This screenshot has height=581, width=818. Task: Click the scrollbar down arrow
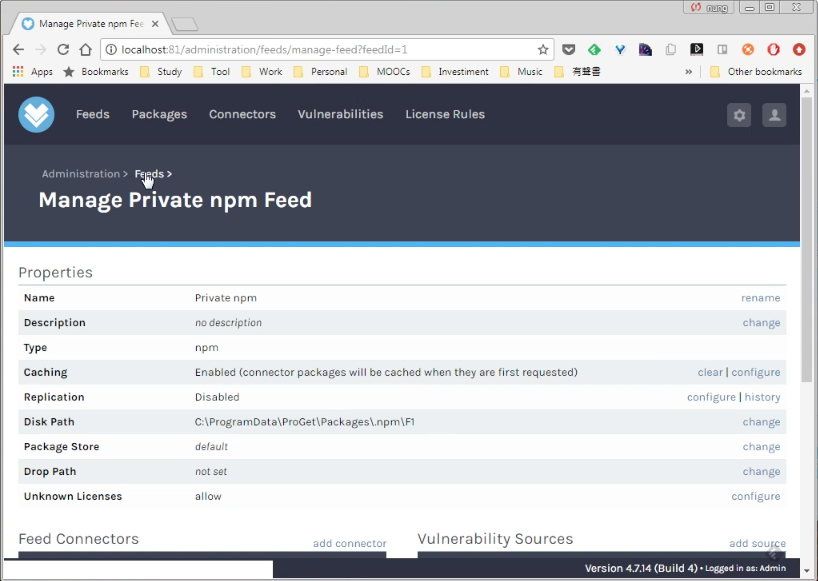(807, 570)
